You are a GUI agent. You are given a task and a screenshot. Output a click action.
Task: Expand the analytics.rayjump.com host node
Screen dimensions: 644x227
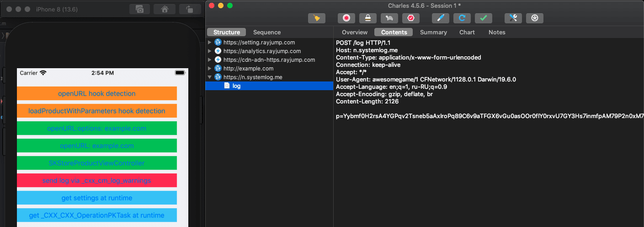point(210,51)
